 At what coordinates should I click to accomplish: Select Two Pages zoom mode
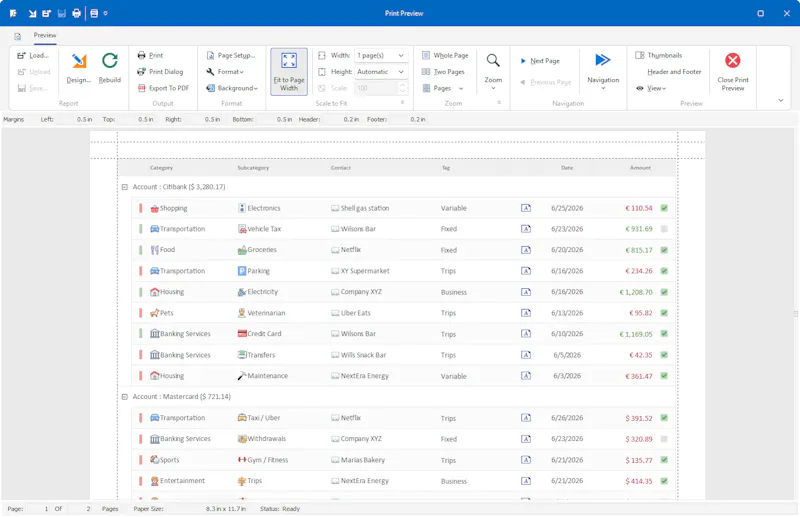tap(443, 72)
